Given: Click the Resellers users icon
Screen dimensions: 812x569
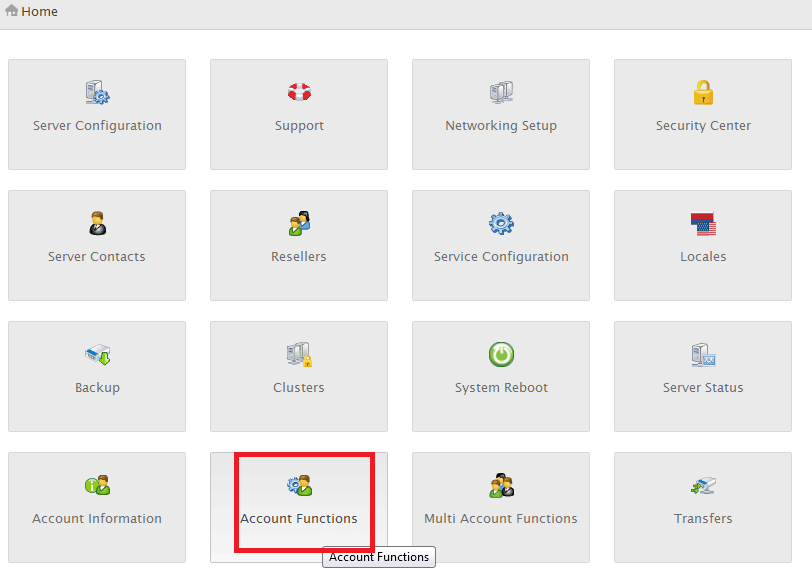Looking at the screenshot, I should coord(299,224).
